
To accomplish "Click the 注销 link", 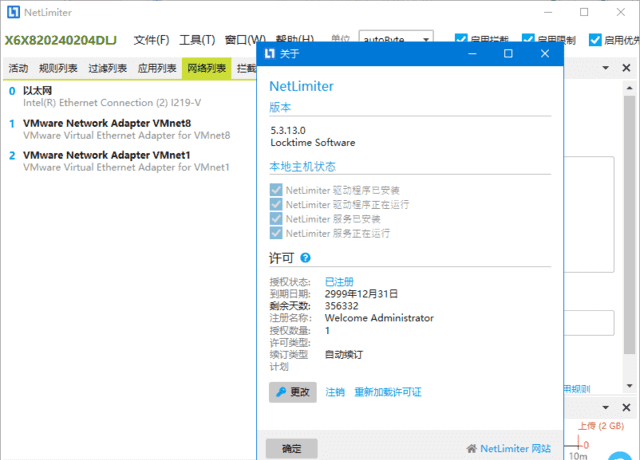I will pos(335,392).
